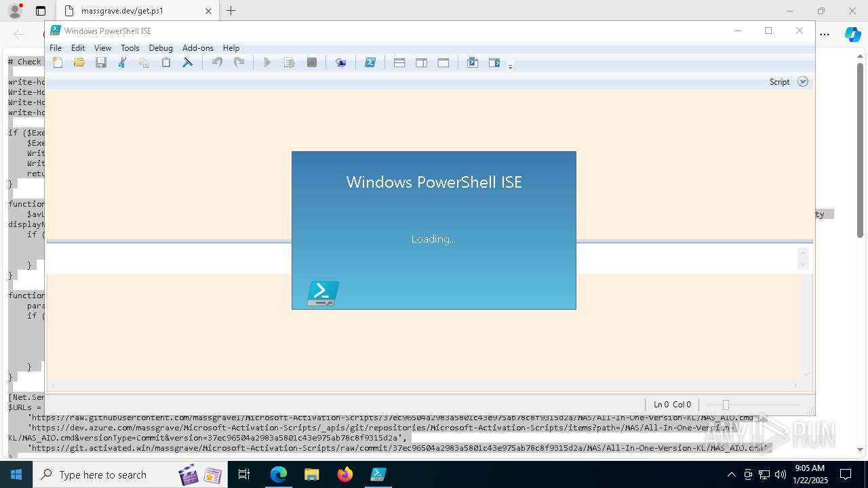Show script pane on right layout icon
This screenshot has width=868, height=488.
pyautogui.click(x=421, y=63)
